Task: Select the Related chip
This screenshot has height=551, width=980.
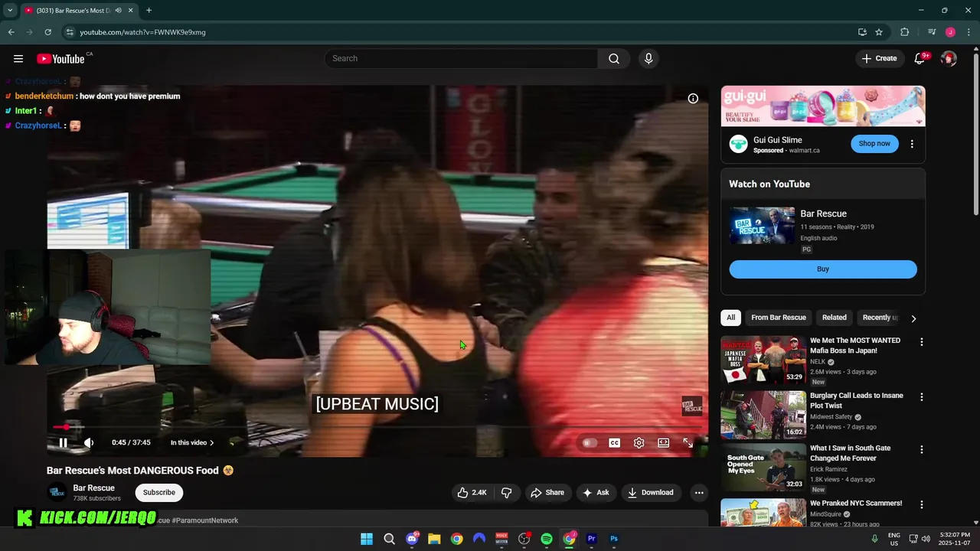Action: [835, 318]
